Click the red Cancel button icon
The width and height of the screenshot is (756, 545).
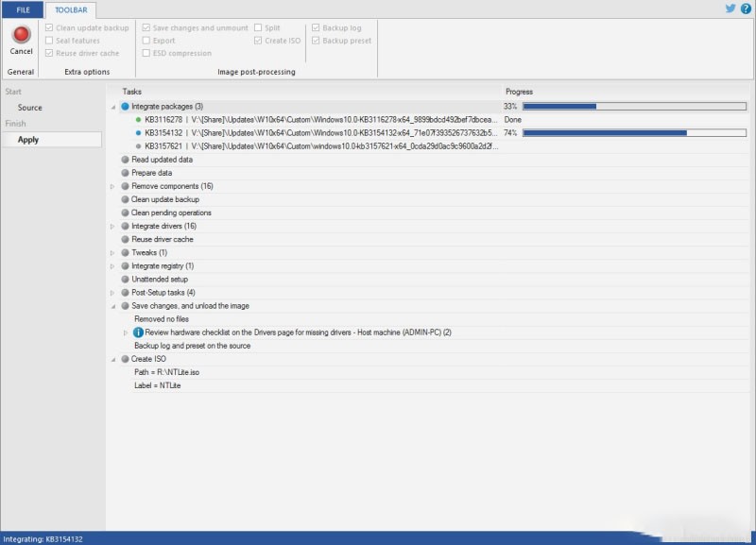pos(21,34)
